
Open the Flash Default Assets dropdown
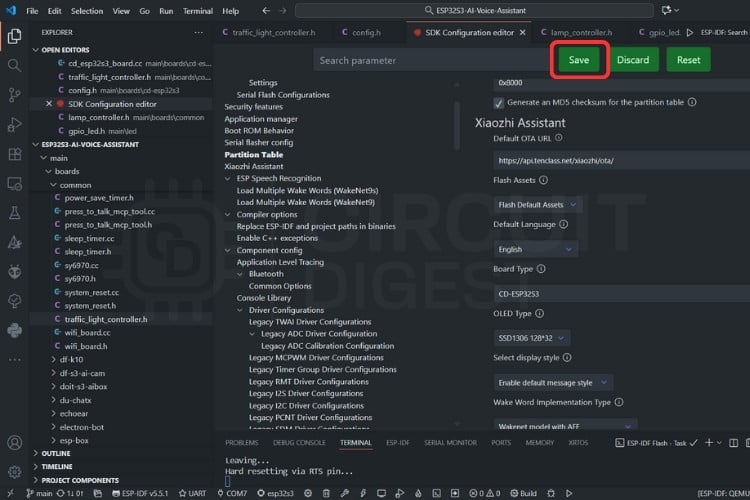pyautogui.click(x=537, y=205)
